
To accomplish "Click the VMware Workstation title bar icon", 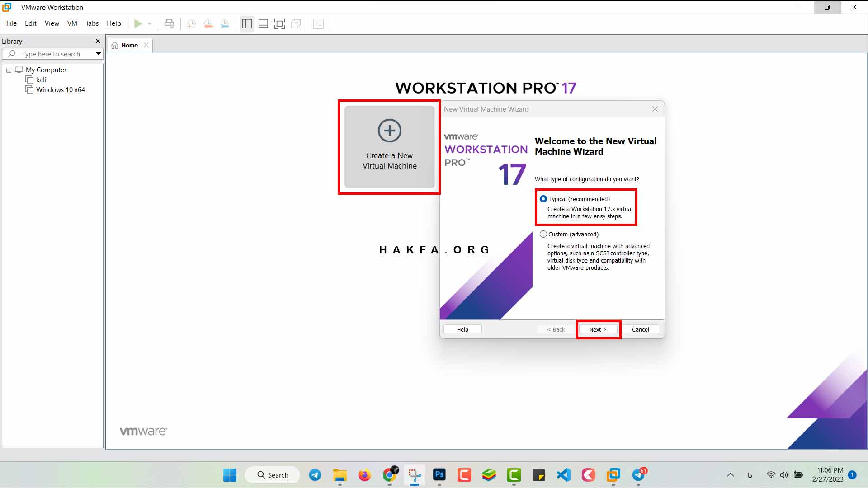I will (7, 7).
